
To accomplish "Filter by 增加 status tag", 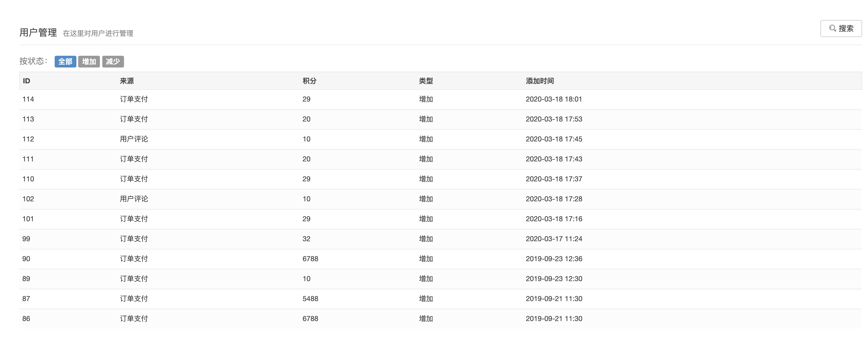I will pyautogui.click(x=89, y=62).
